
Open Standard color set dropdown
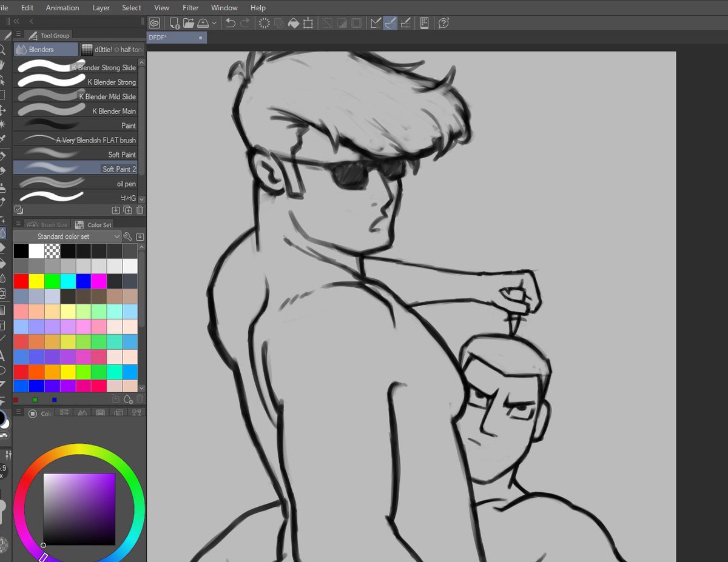pyautogui.click(x=67, y=236)
